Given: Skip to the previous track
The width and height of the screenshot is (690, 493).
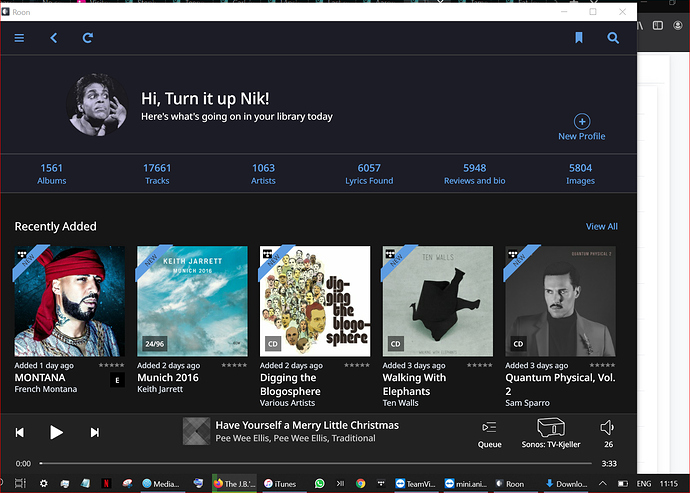Looking at the screenshot, I should point(19,433).
